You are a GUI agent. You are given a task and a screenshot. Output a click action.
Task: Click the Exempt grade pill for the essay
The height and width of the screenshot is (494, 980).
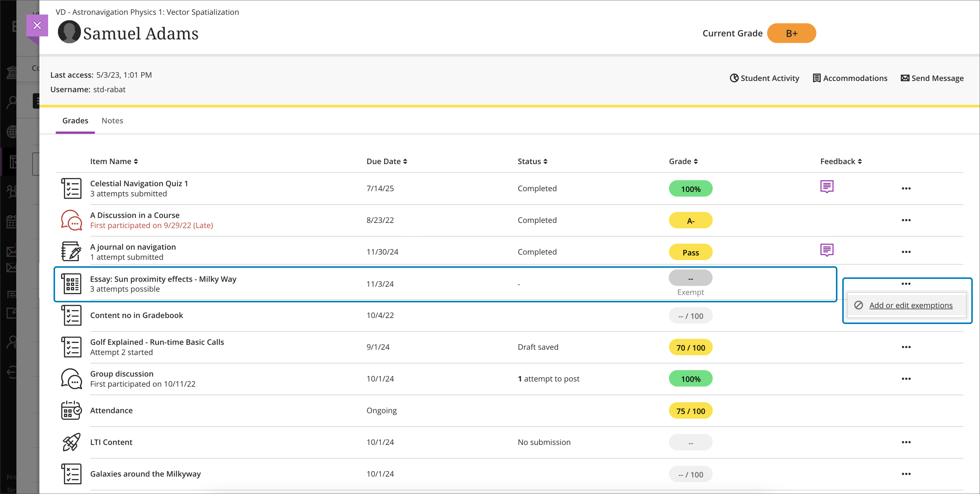(691, 278)
